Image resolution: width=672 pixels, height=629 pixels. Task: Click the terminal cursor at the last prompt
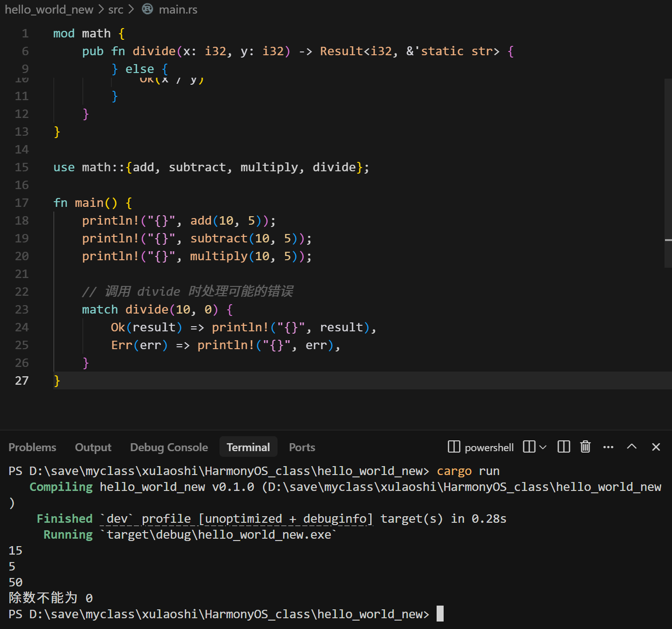[440, 614]
